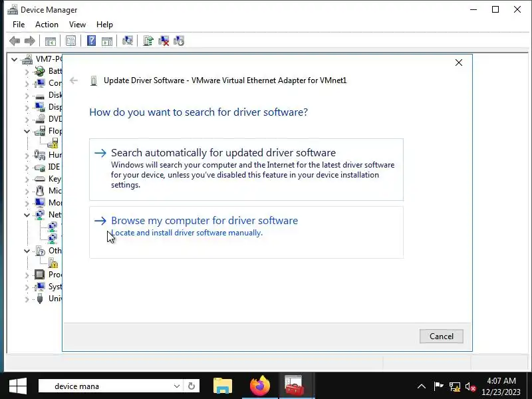Collapse the Floppy drive node
This screenshot has height=399, width=532.
(27, 131)
